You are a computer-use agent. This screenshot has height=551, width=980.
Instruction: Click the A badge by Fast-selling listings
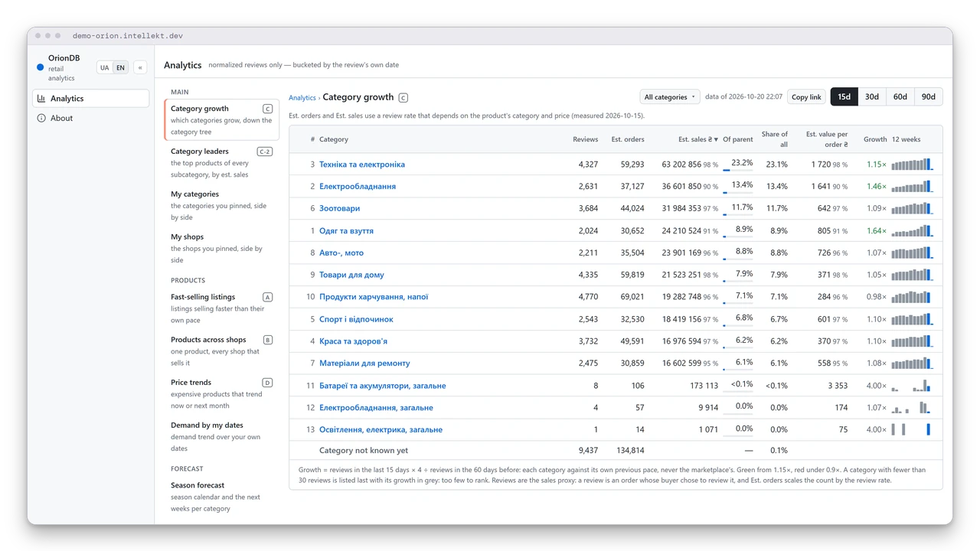tap(268, 297)
